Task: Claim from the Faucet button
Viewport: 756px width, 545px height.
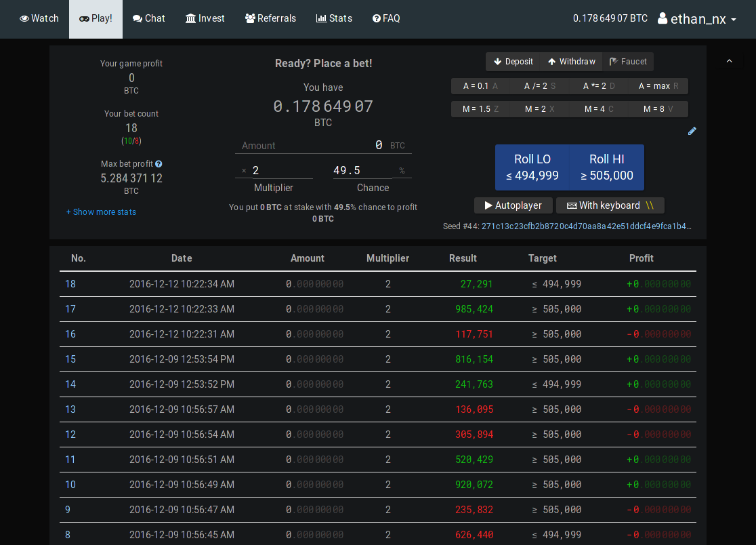Action: point(628,61)
